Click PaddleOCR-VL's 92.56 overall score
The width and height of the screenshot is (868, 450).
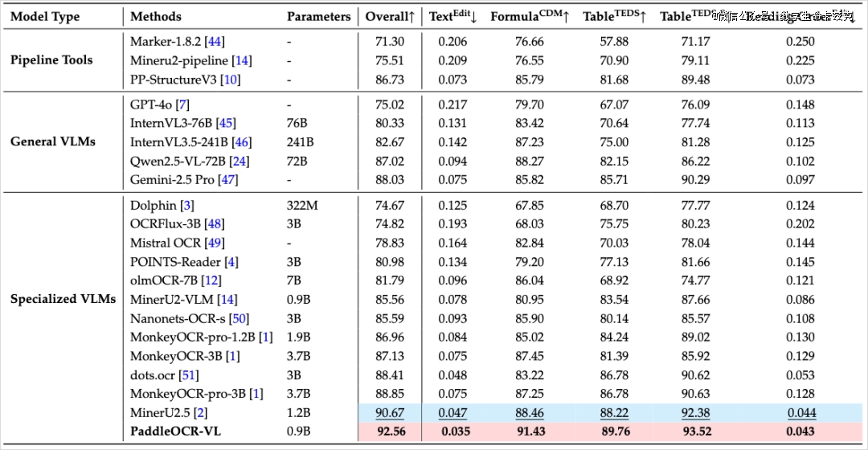[391, 432]
